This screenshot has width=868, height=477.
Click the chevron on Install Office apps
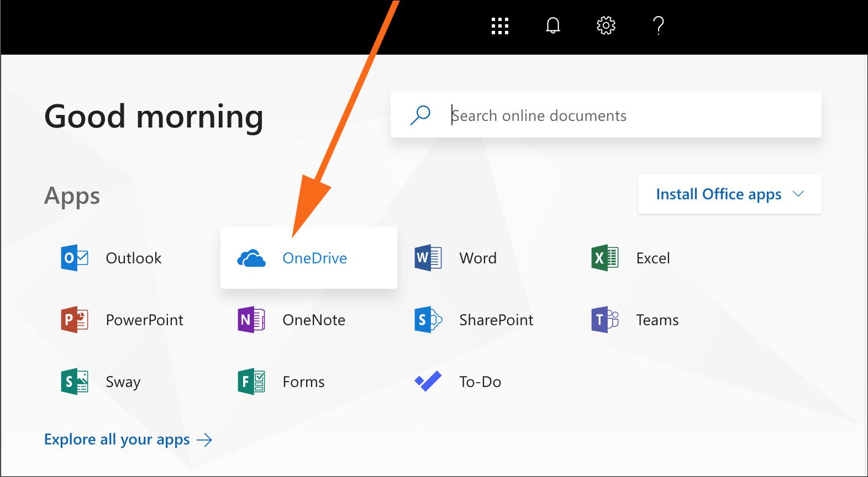point(798,194)
